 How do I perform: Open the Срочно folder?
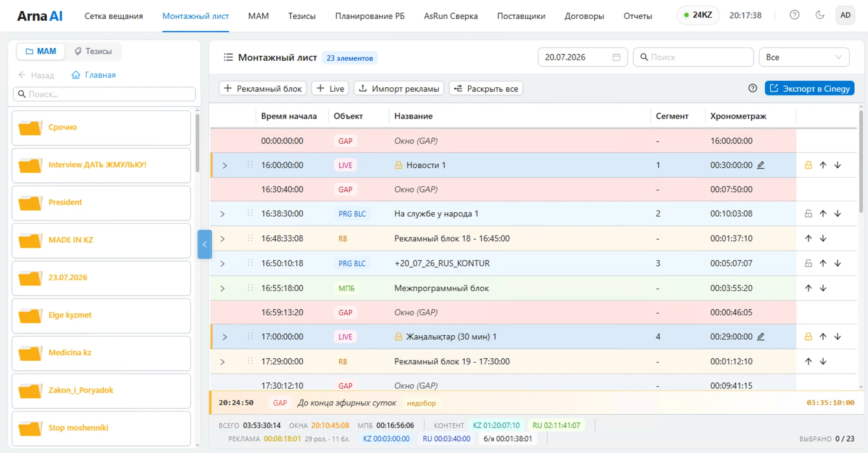(101, 128)
